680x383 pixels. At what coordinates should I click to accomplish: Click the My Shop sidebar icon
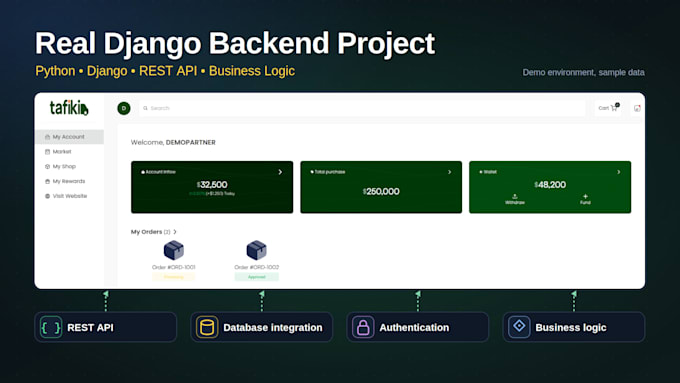[x=47, y=166]
